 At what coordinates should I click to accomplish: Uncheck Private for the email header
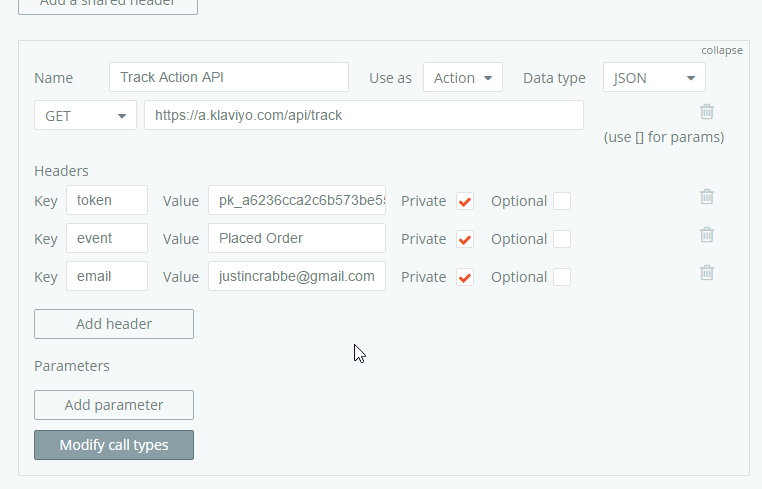tap(464, 277)
